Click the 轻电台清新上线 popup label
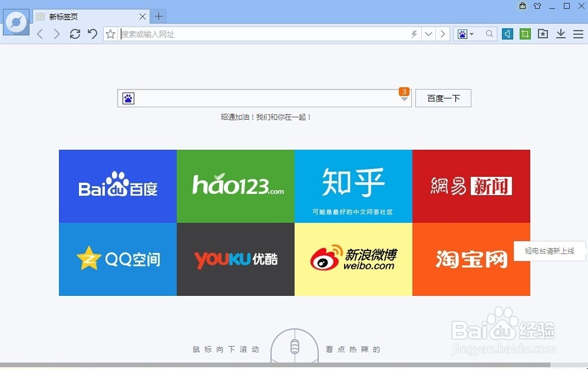 click(x=549, y=251)
